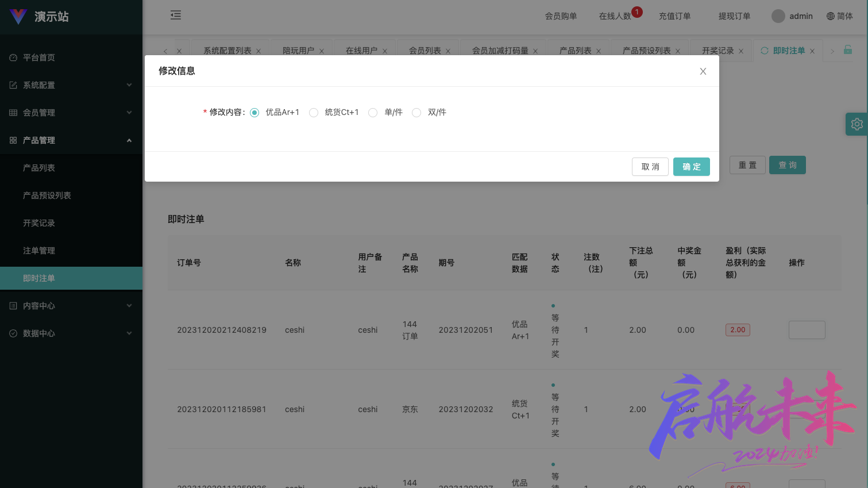The width and height of the screenshot is (868, 488).
Task: Close the 系统配置列表 tab
Action: pos(259,51)
